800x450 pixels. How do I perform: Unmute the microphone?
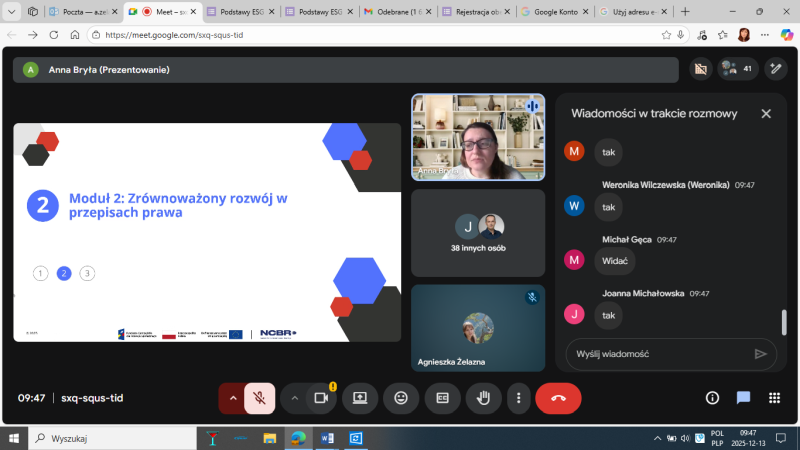[259, 398]
